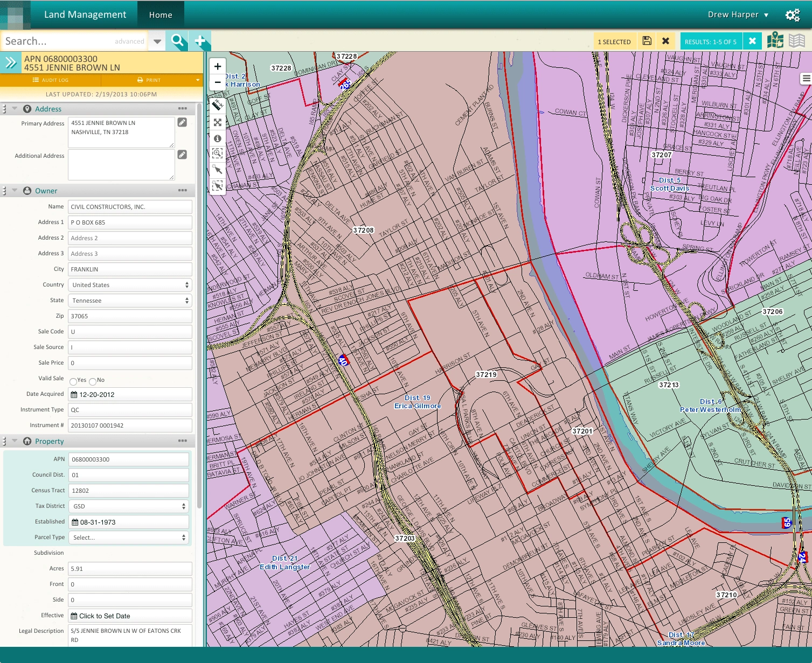This screenshot has height=663, width=812.
Task: Collapse the record panel with the double chevron
Action: tap(11, 62)
